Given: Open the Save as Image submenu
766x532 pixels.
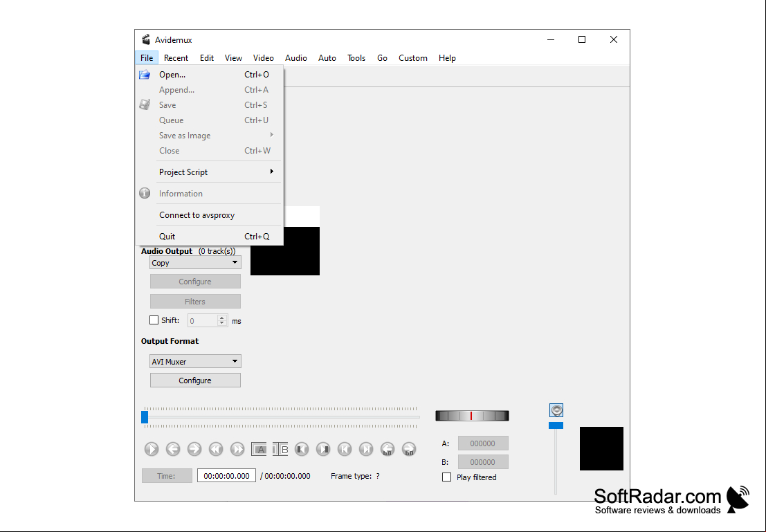Looking at the screenshot, I should [x=210, y=136].
